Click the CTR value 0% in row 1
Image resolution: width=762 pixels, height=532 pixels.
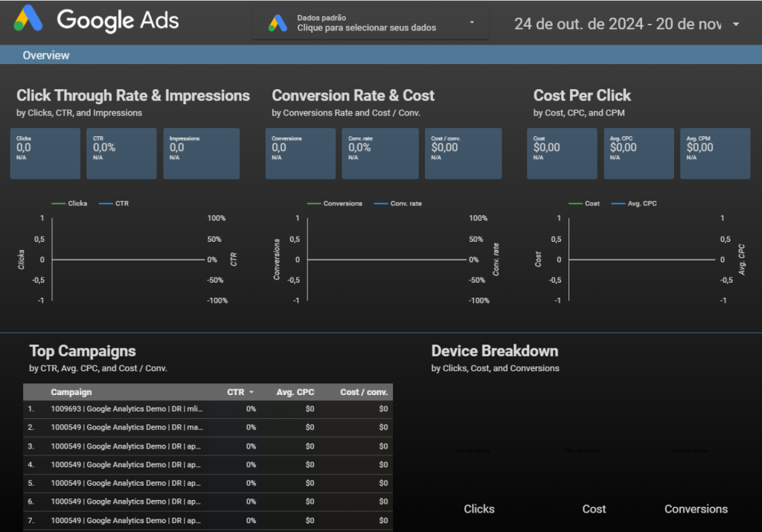pos(251,409)
